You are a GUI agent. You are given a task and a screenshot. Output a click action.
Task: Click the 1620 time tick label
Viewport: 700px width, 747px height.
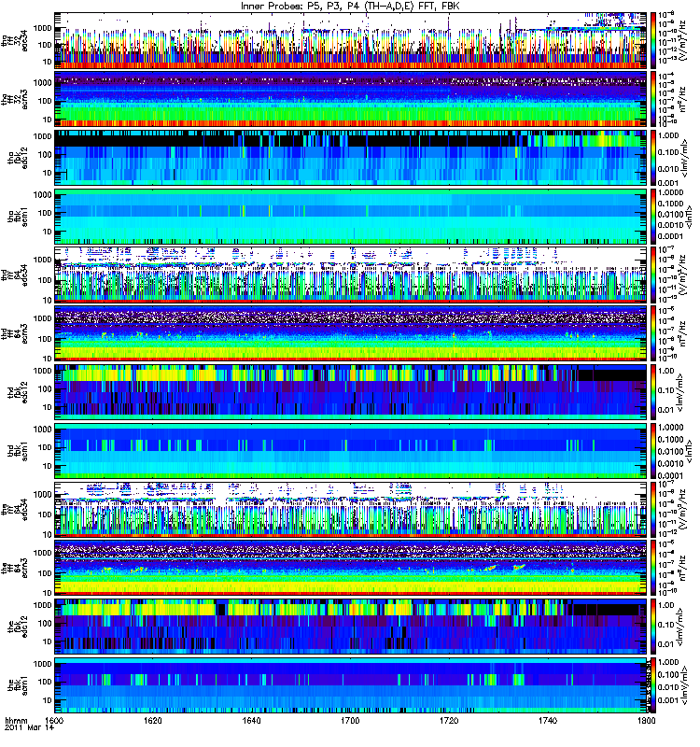pos(153,720)
